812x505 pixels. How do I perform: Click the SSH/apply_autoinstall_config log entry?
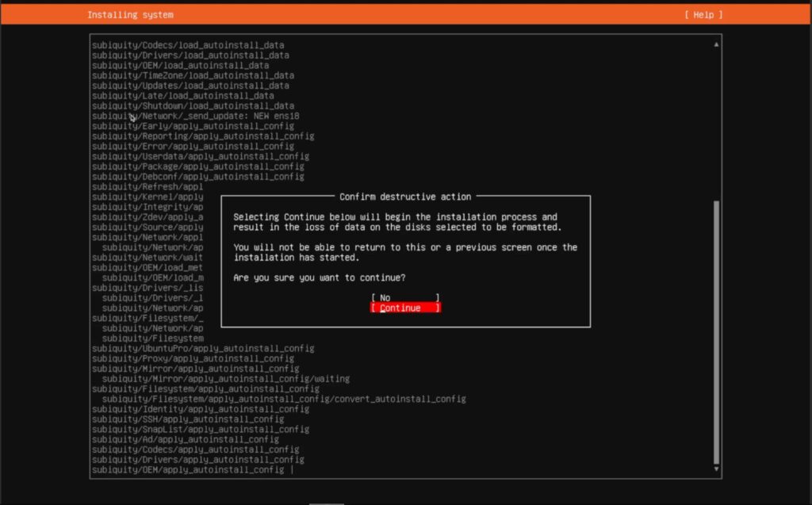pos(188,419)
